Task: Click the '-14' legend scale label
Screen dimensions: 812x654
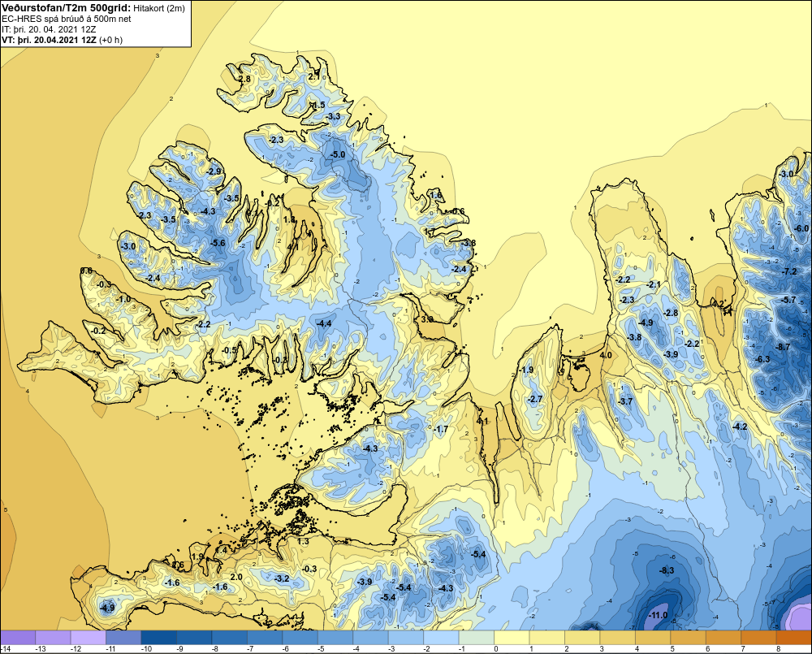Action: pos(5,649)
